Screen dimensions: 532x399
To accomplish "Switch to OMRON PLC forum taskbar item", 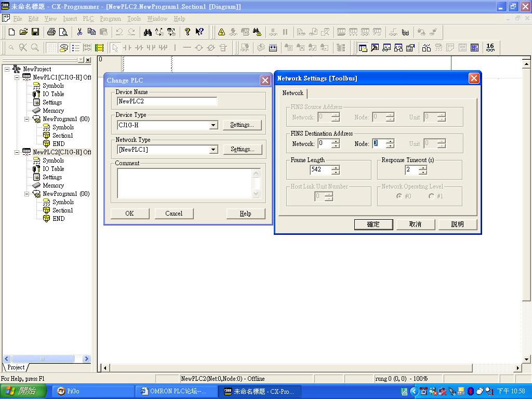I will pos(177,391).
